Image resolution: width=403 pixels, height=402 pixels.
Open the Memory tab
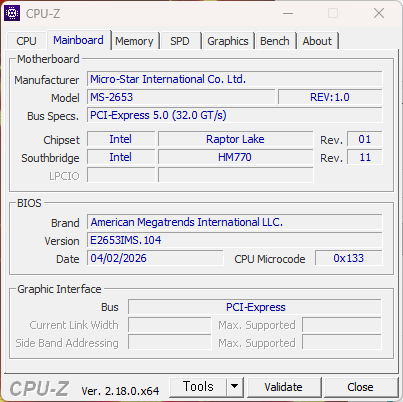click(x=134, y=41)
